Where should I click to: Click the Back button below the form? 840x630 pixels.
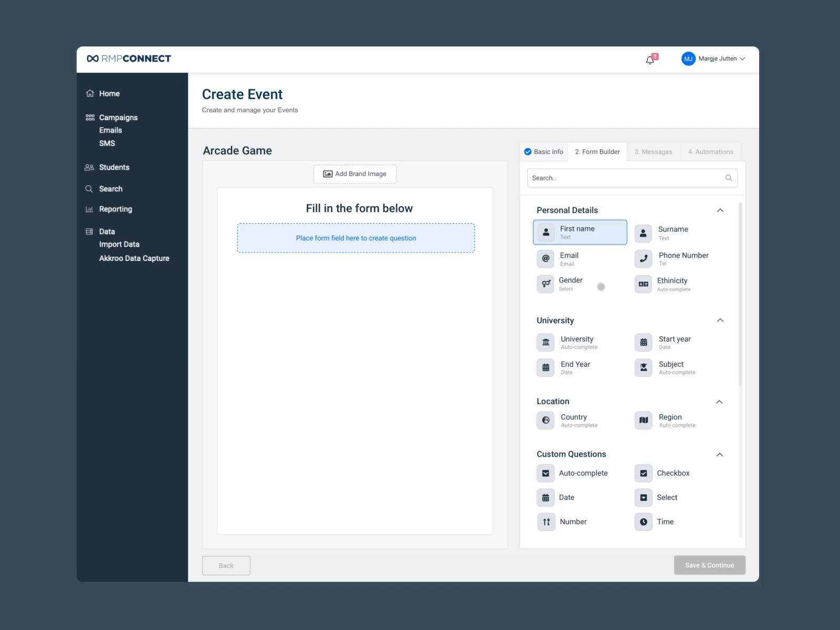point(226,565)
